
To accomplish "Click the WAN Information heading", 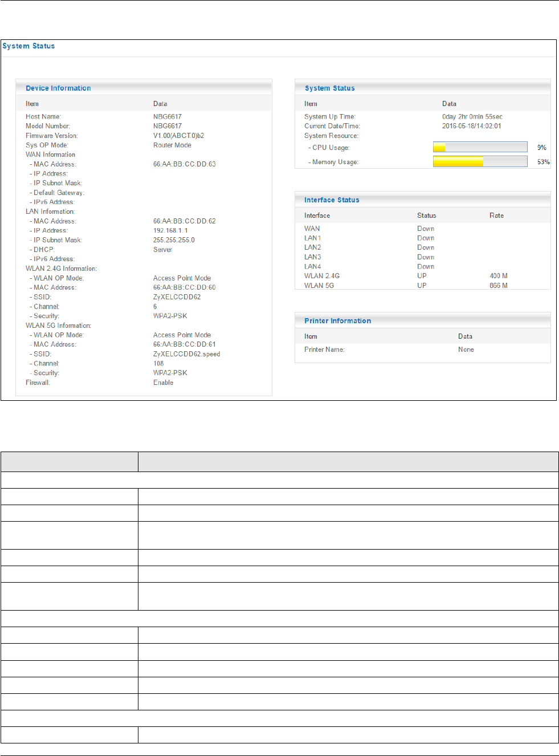I will tap(50, 155).
